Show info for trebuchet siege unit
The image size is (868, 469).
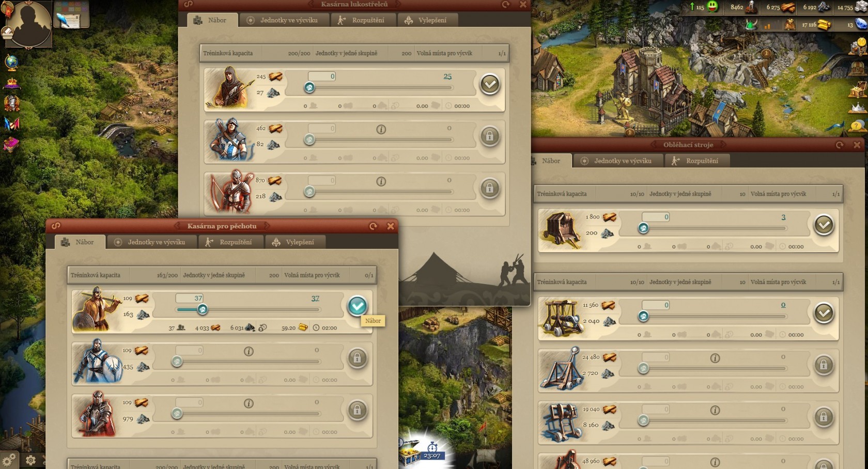pyautogui.click(x=715, y=358)
